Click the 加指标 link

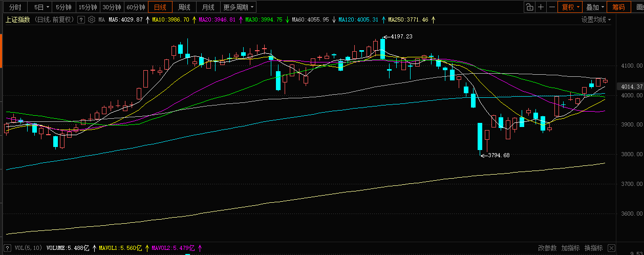pyautogui.click(x=571, y=248)
